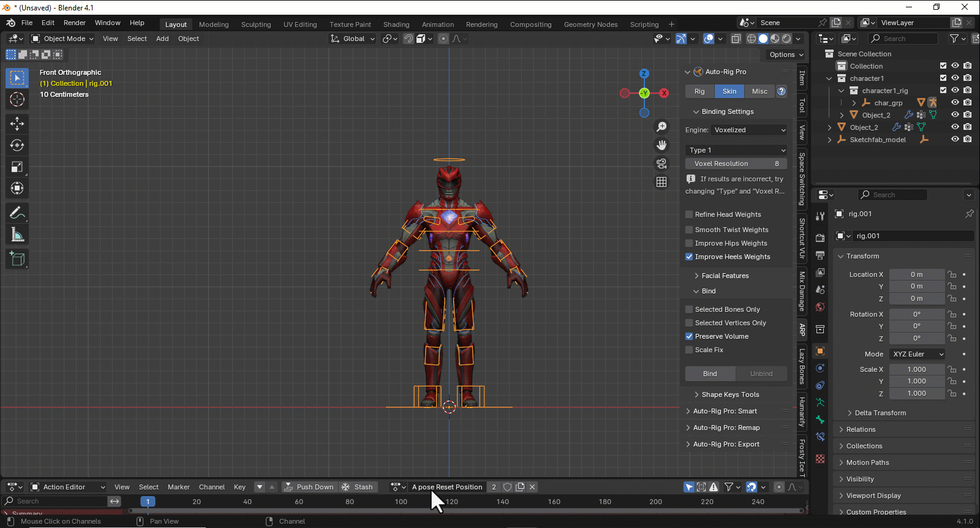The height and width of the screenshot is (528, 980).
Task: Click Stash in Action Editor
Action: tap(357, 487)
